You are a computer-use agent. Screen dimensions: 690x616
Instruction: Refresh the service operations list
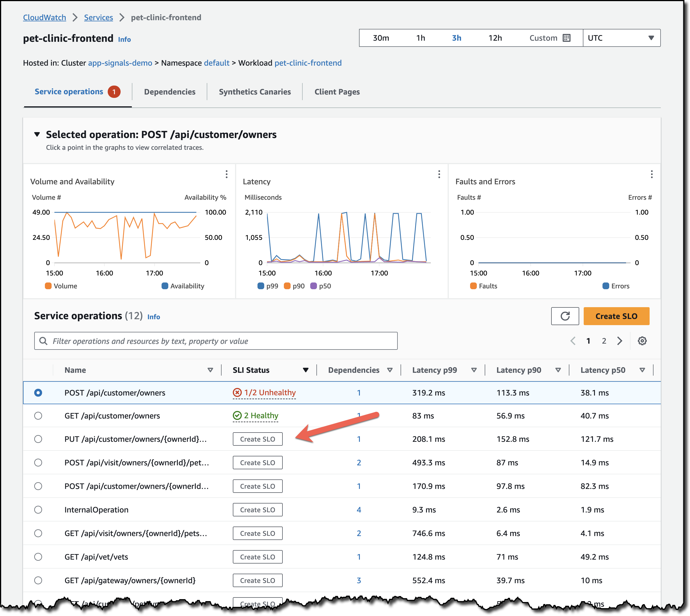(565, 316)
